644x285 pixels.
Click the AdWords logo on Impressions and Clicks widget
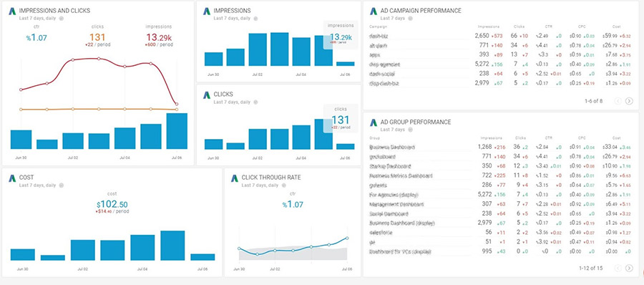[x=12, y=11]
